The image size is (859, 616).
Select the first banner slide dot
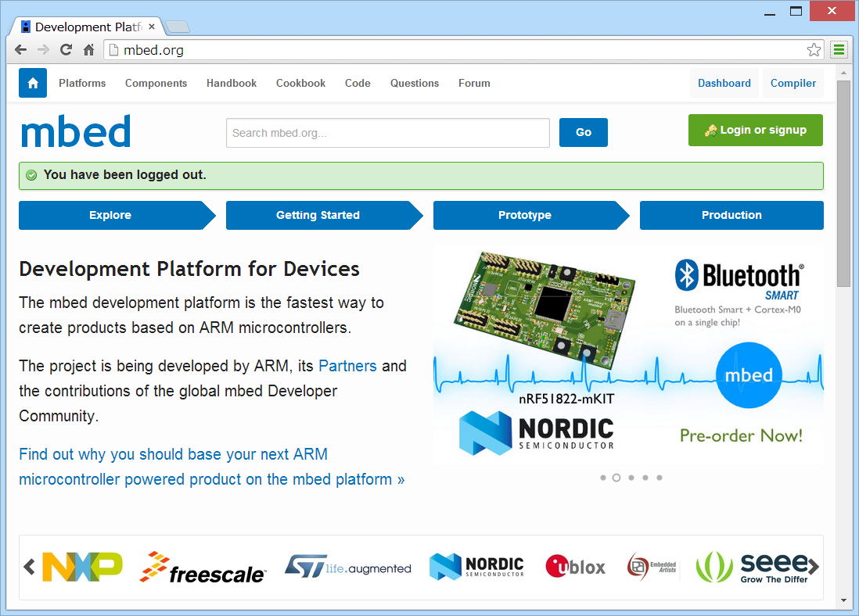pyautogui.click(x=602, y=478)
